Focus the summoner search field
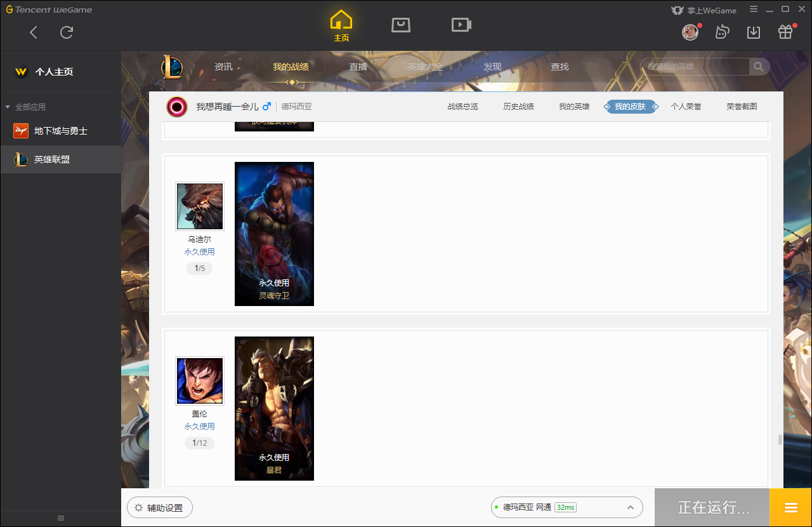The height and width of the screenshot is (527, 812). pyautogui.click(x=695, y=67)
